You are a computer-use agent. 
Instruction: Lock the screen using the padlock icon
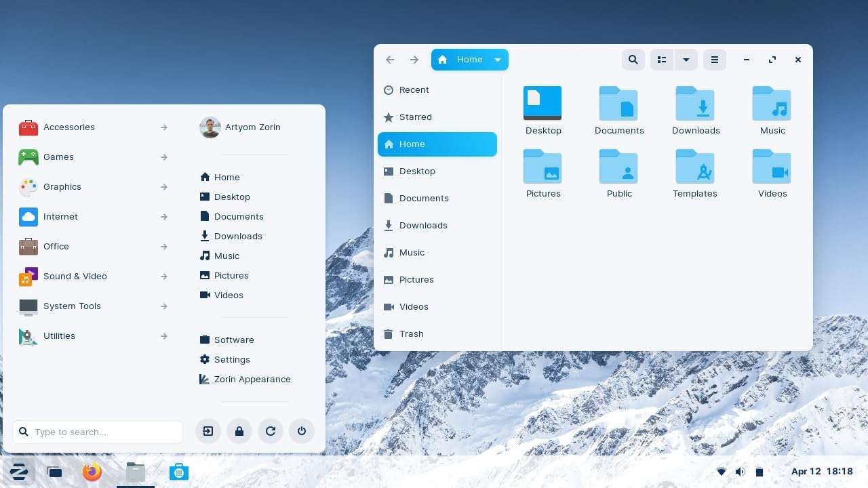239,431
